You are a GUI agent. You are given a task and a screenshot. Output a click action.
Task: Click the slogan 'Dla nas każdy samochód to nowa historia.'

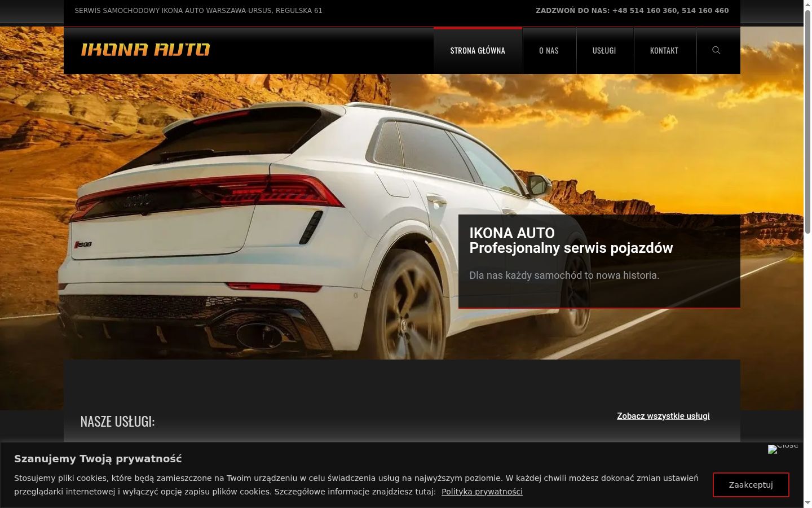pos(564,275)
